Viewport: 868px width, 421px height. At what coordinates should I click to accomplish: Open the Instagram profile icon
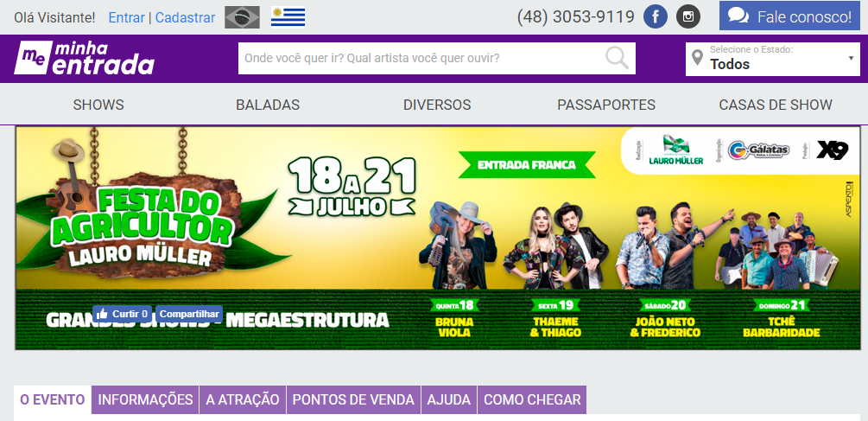click(x=688, y=17)
